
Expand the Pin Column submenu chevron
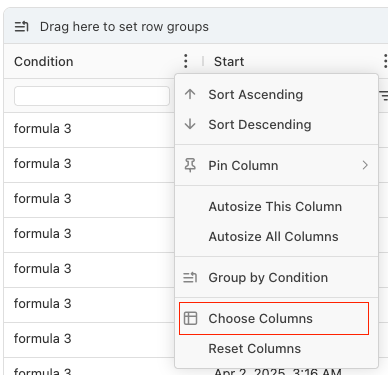click(x=365, y=165)
